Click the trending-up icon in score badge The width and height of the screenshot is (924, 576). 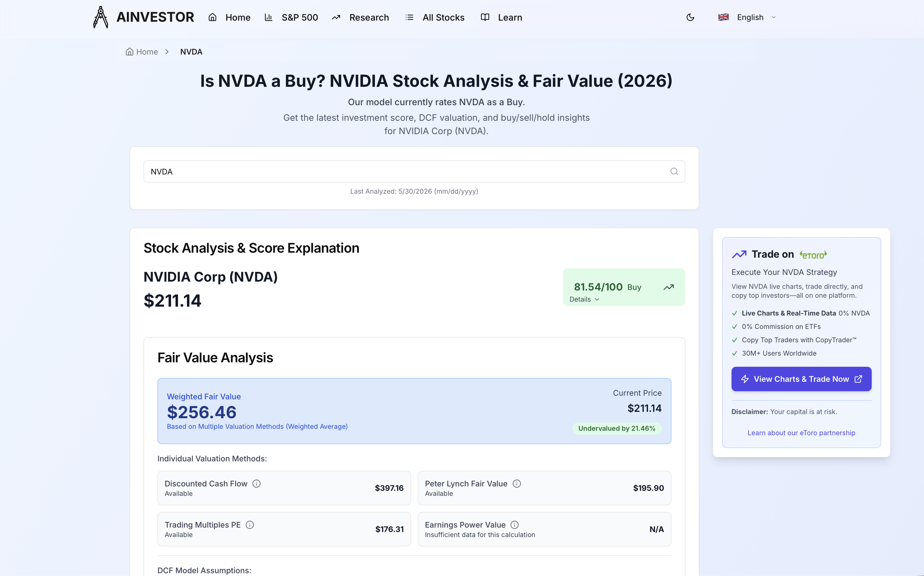[x=669, y=287]
